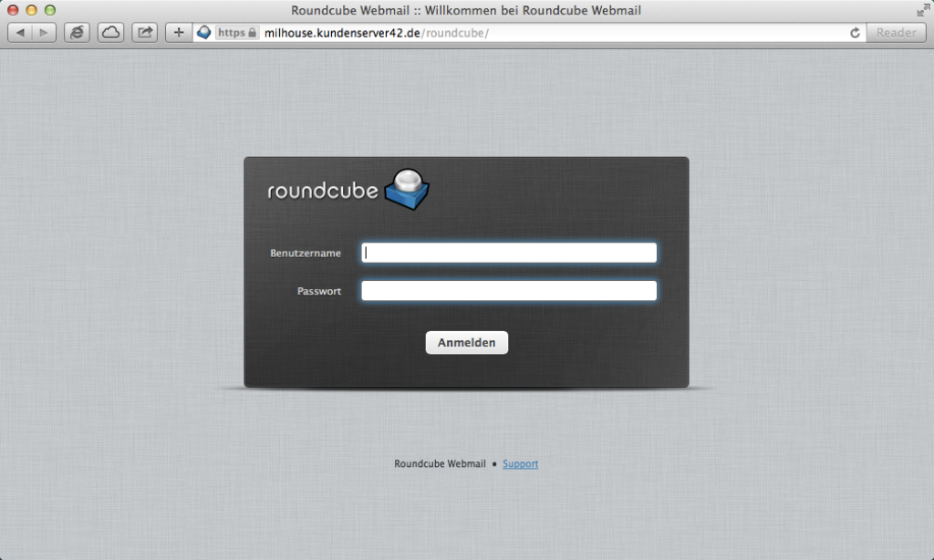Screen dimensions: 934x560
Task: Close the Safari window with red button
Action: [13, 10]
